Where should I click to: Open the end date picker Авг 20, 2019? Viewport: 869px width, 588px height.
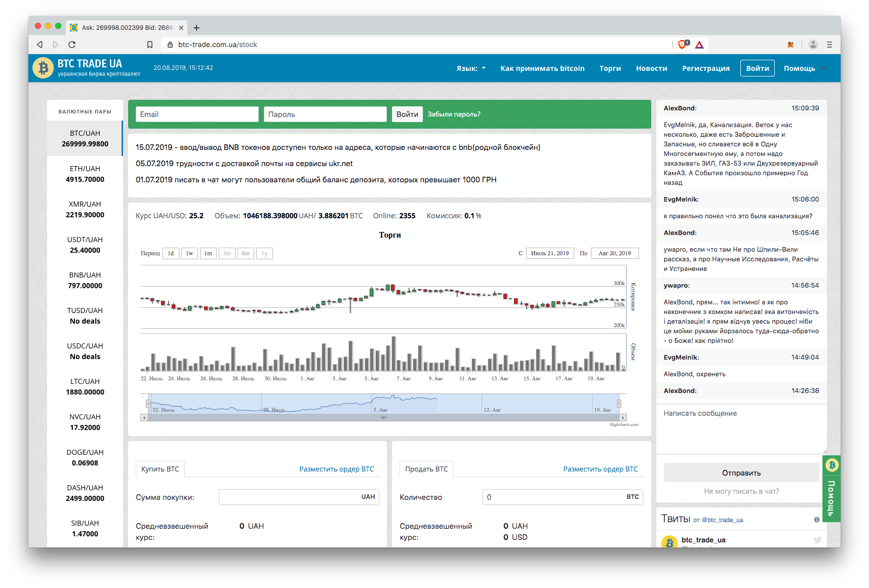(615, 253)
